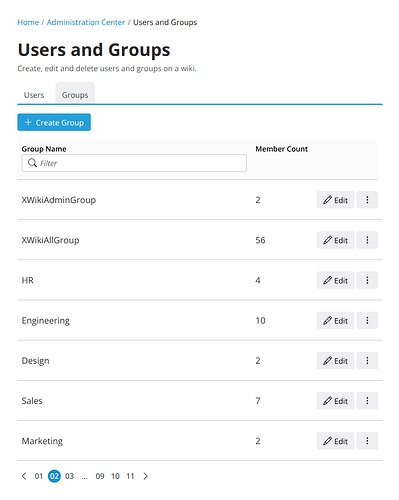
Task: Switch to the Users tab
Action: tap(34, 95)
